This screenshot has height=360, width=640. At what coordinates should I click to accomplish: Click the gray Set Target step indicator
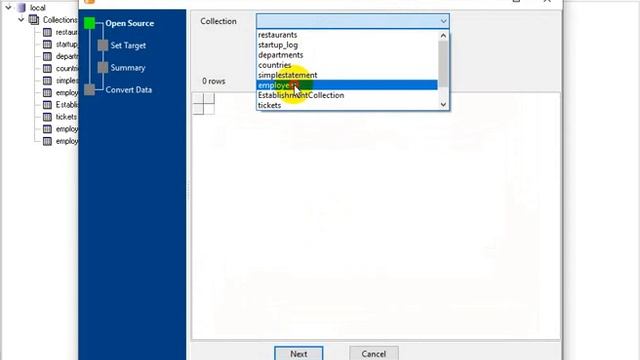point(103,45)
